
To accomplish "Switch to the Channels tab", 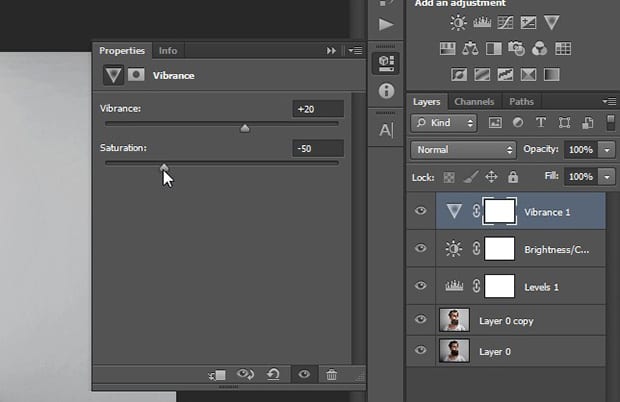I will coord(474,102).
